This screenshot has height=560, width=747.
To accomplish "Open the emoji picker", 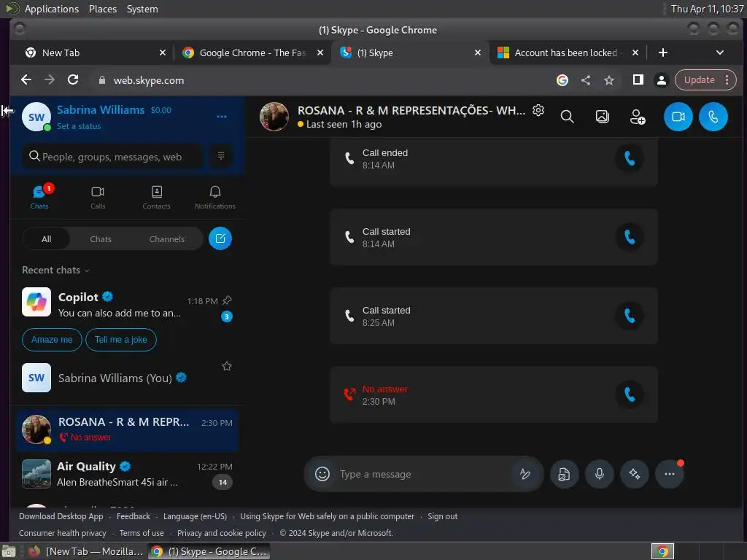I will (322, 474).
